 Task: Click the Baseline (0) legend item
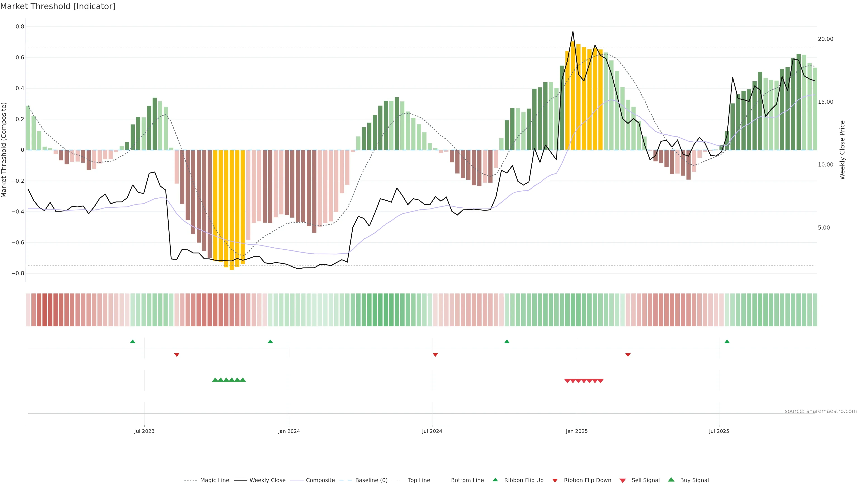coord(371,480)
